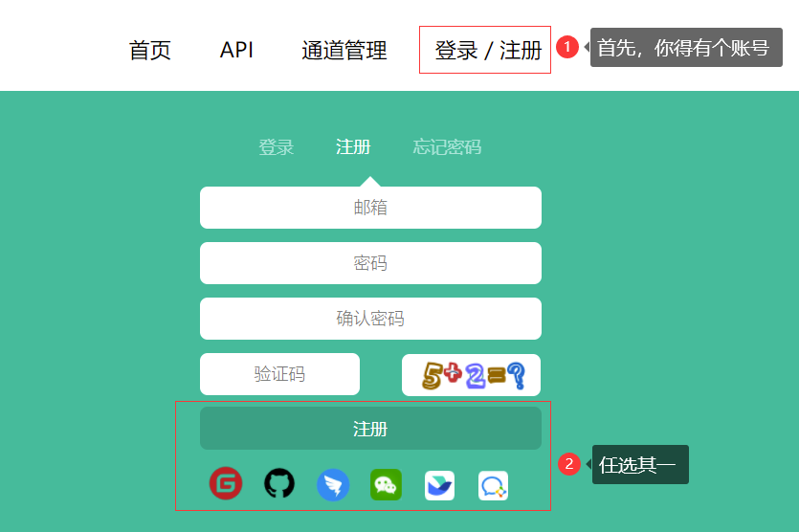Focus the 确认密码 input field

coord(370,319)
